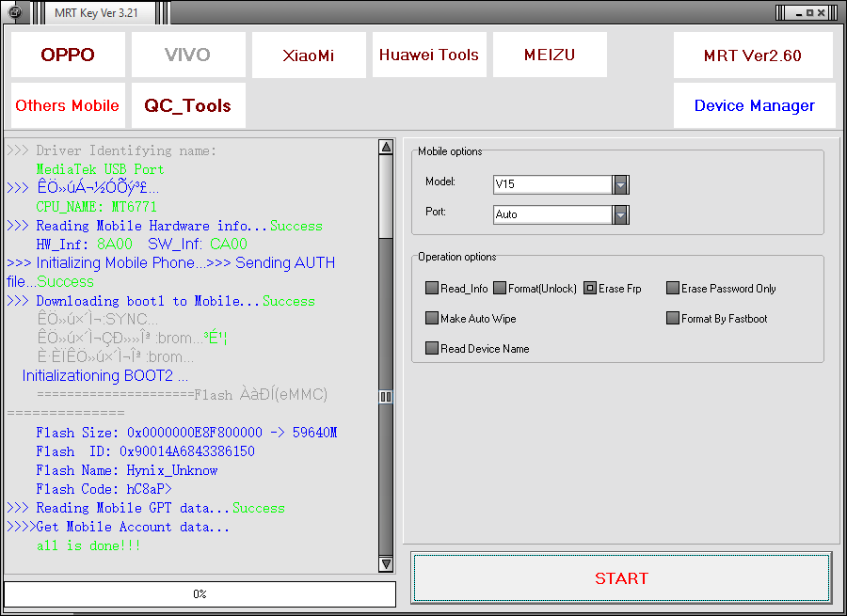Toggle the Erase Frp checkbox
847x616 pixels.
point(590,289)
